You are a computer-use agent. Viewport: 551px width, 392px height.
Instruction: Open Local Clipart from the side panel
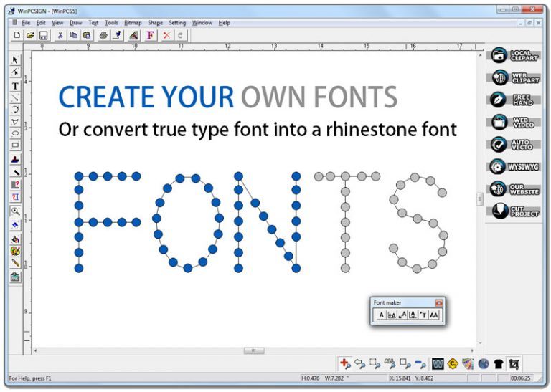[514, 56]
